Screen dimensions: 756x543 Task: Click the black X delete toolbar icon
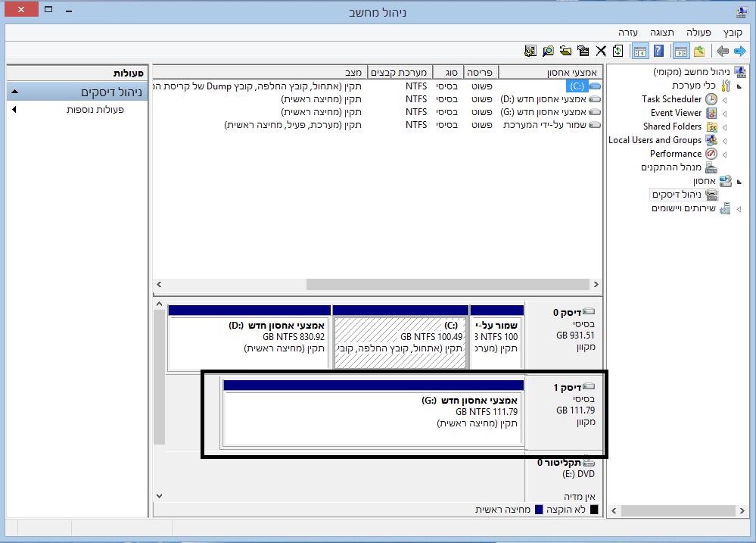[601, 51]
